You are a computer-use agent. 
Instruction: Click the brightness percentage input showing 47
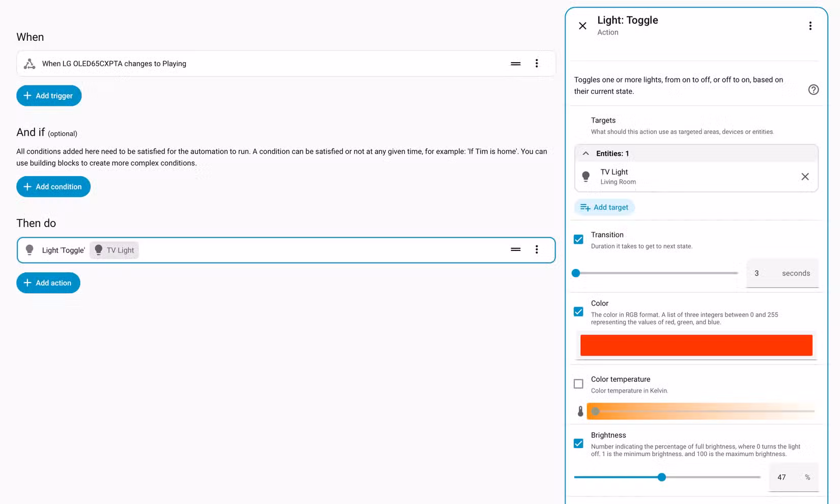tap(781, 477)
